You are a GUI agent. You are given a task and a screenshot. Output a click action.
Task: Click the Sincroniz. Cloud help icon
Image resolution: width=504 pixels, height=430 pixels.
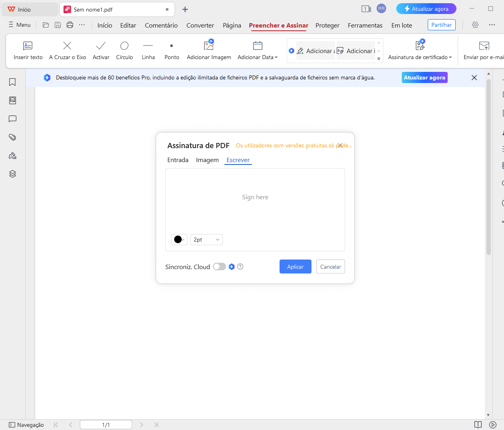coord(240,267)
